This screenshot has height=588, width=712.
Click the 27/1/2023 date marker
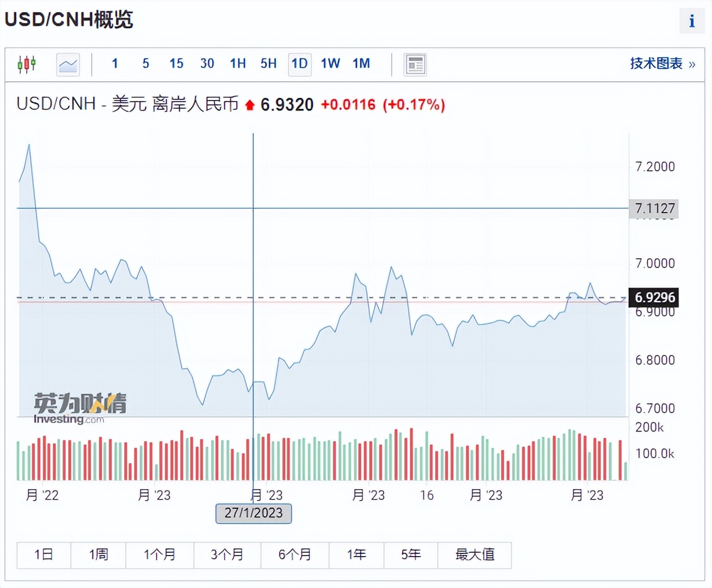coord(253,513)
